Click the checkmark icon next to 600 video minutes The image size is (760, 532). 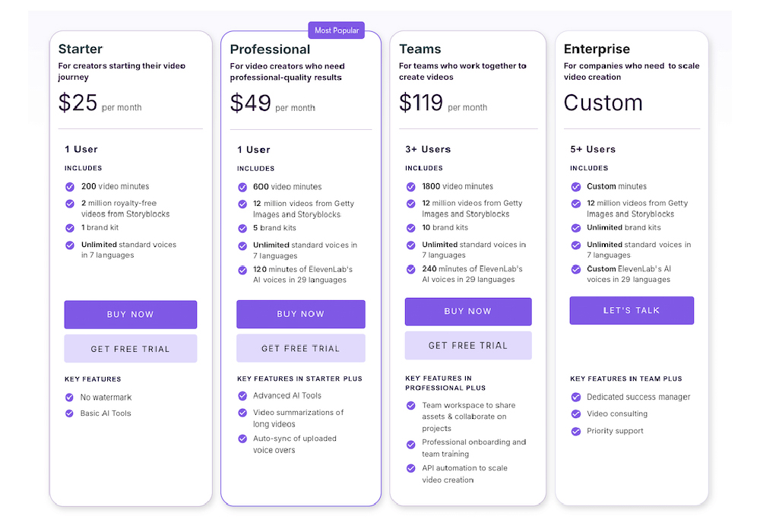tap(242, 187)
